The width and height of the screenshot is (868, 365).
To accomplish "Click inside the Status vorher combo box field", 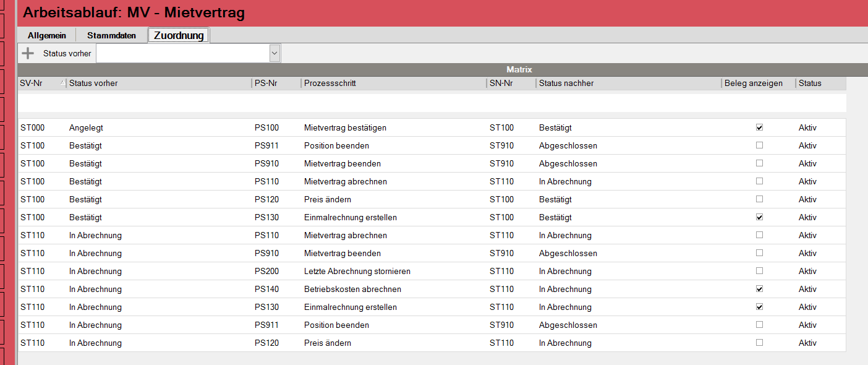I will pyautogui.click(x=182, y=53).
